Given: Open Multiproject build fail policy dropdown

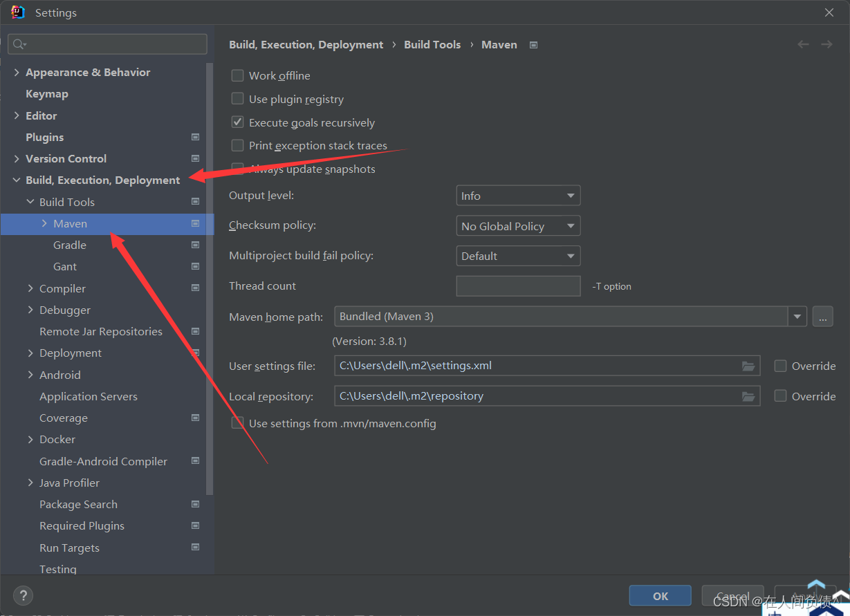Looking at the screenshot, I should click(518, 256).
